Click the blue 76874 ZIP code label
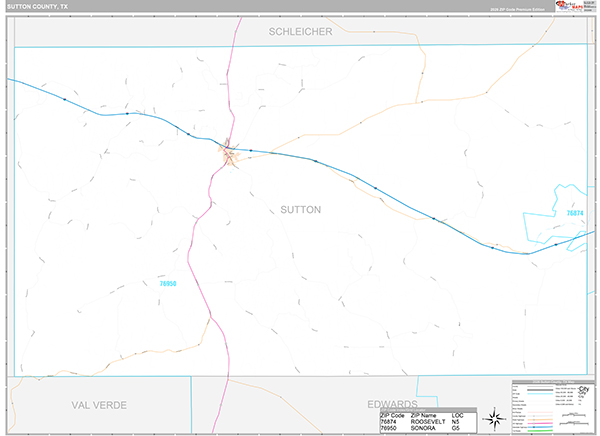Image resolution: width=600 pixels, height=436 pixels. pos(574,213)
